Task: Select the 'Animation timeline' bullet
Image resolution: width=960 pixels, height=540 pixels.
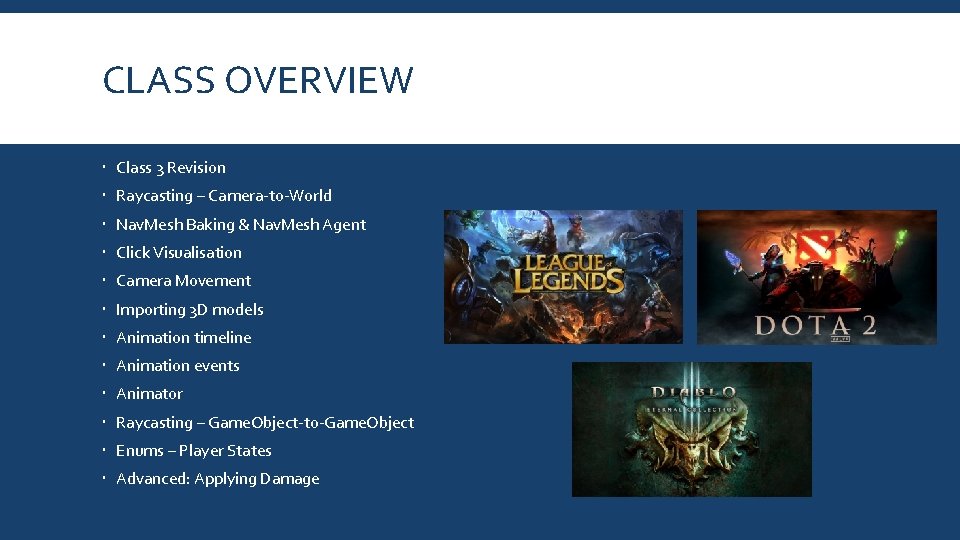Action: click(184, 337)
